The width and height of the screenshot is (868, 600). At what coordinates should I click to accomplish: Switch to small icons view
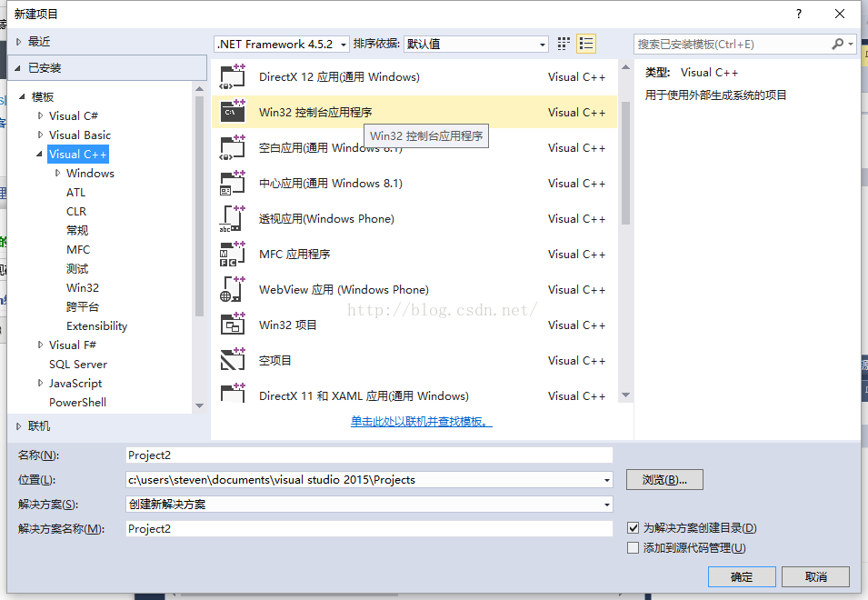(x=564, y=44)
